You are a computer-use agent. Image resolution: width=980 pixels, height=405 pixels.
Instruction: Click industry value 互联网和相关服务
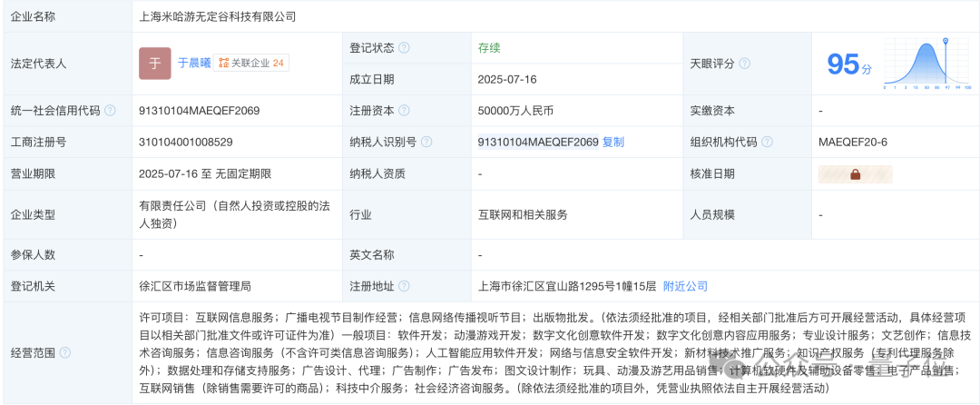pos(523,214)
